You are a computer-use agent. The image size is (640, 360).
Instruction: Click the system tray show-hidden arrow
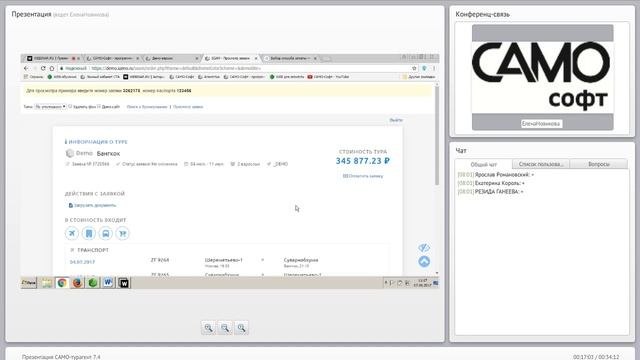pos(386,282)
